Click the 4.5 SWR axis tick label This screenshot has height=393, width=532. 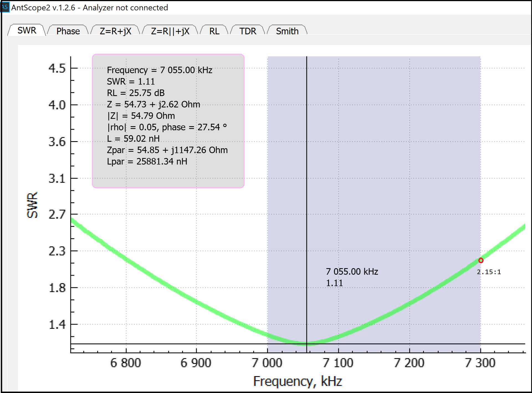pyautogui.click(x=57, y=68)
